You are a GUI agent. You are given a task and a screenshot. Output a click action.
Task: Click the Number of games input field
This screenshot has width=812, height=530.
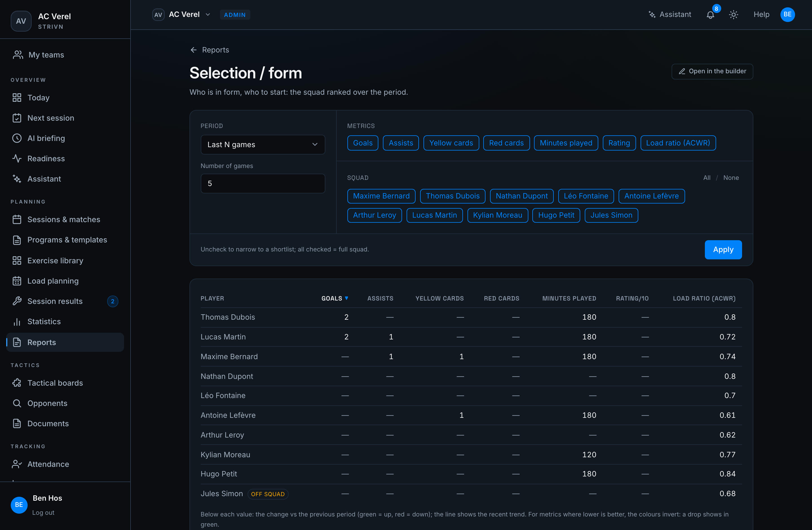tap(263, 184)
